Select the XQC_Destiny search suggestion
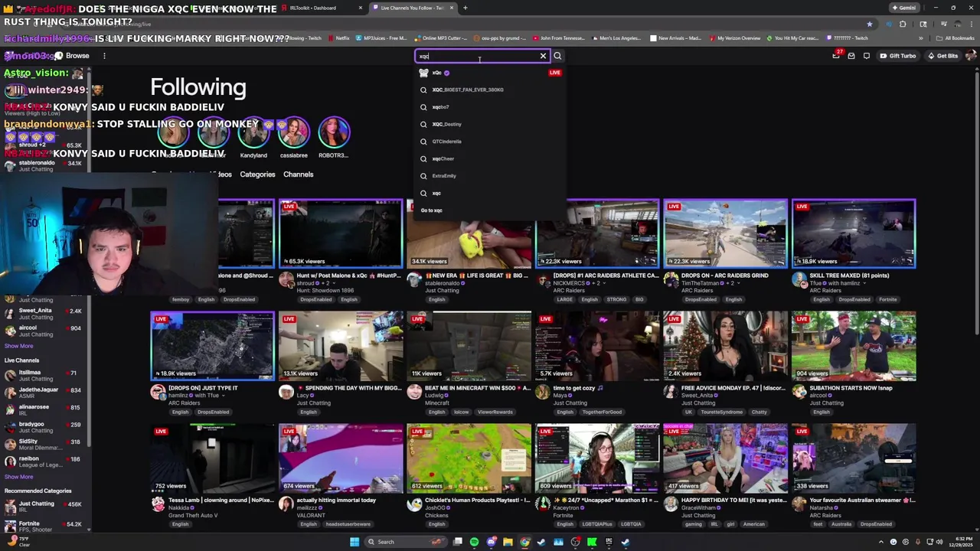The height and width of the screenshot is (551, 980). [490, 124]
